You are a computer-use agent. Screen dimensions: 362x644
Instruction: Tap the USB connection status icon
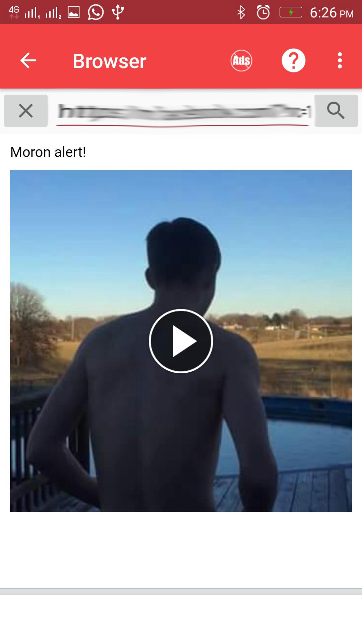click(118, 12)
